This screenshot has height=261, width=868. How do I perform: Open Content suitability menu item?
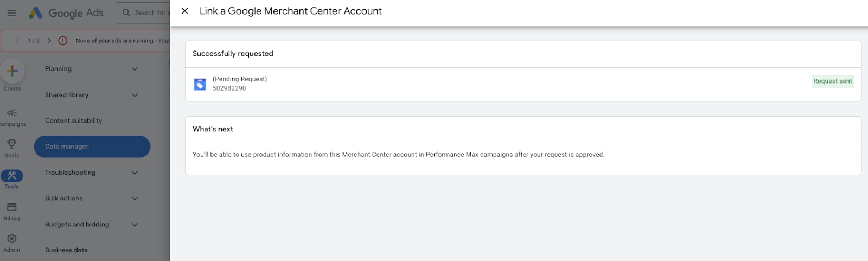(73, 120)
